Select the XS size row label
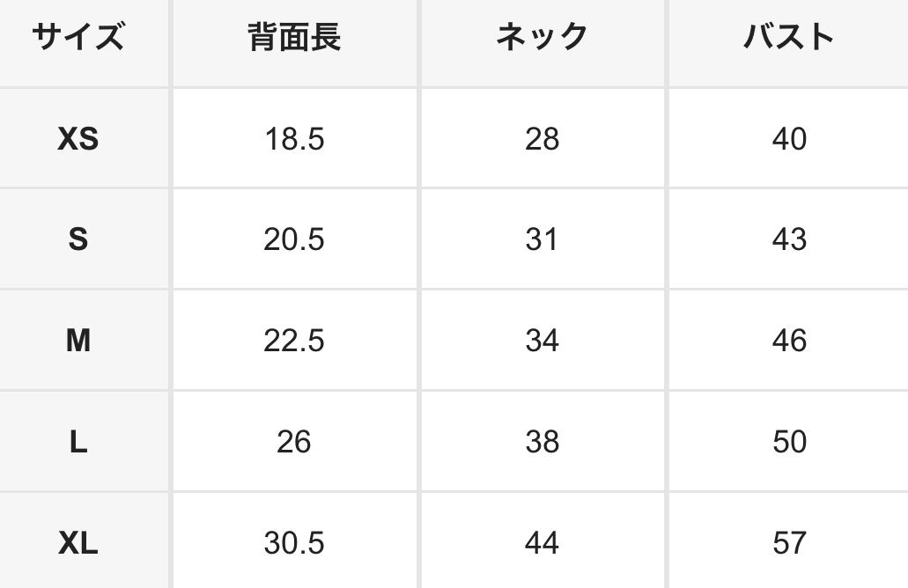 coord(78,139)
